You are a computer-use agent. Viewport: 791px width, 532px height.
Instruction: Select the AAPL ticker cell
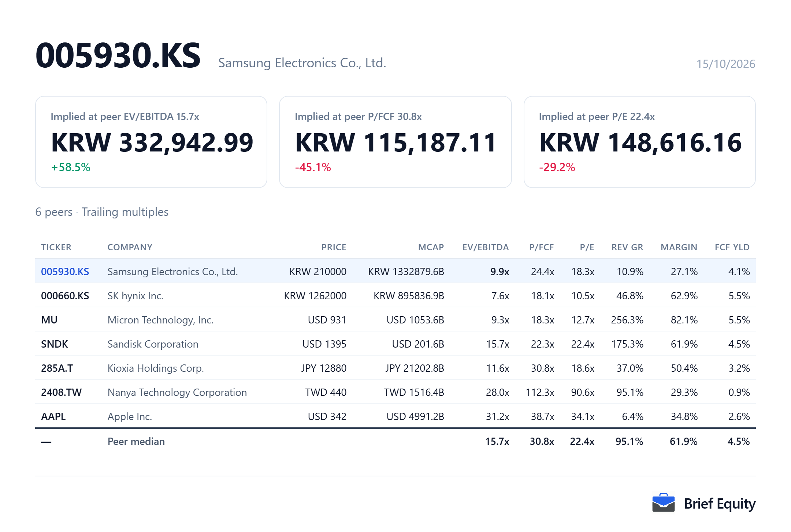click(x=53, y=416)
